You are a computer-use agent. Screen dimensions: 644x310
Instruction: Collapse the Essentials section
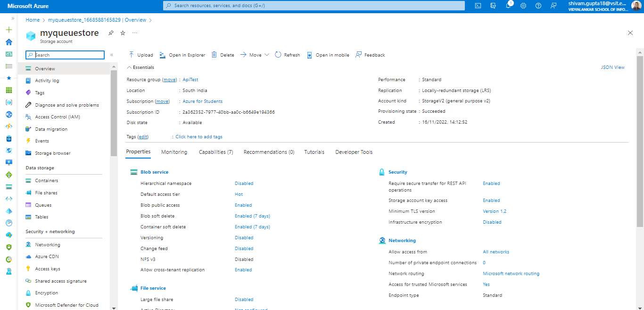(x=140, y=67)
